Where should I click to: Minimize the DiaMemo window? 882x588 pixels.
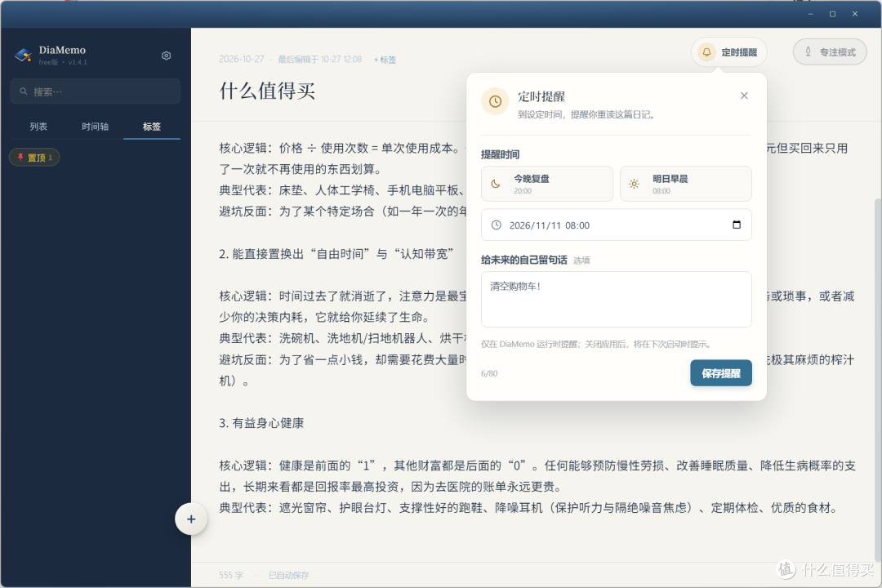[811, 14]
